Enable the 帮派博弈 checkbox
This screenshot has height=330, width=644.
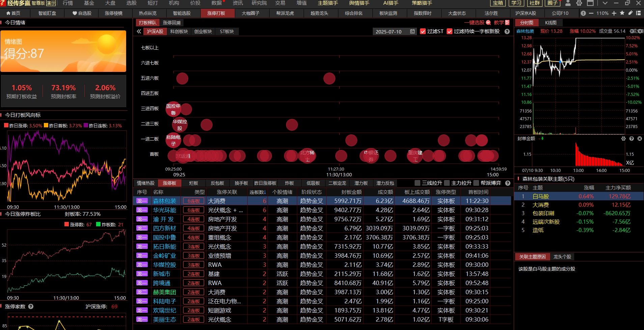click(476, 183)
